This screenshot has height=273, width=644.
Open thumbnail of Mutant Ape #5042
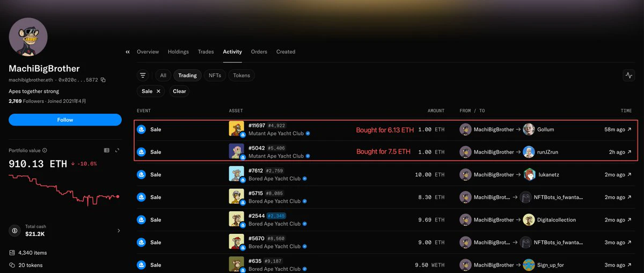pyautogui.click(x=237, y=151)
